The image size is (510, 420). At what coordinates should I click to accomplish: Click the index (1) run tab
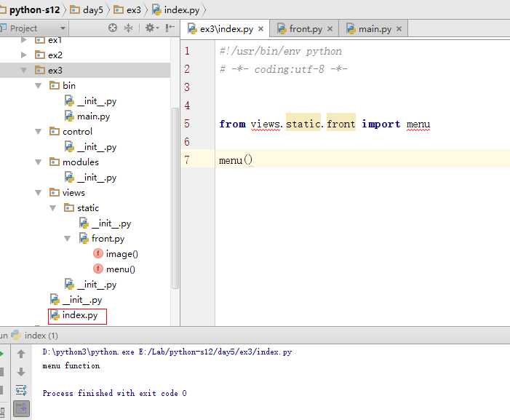click(35, 336)
